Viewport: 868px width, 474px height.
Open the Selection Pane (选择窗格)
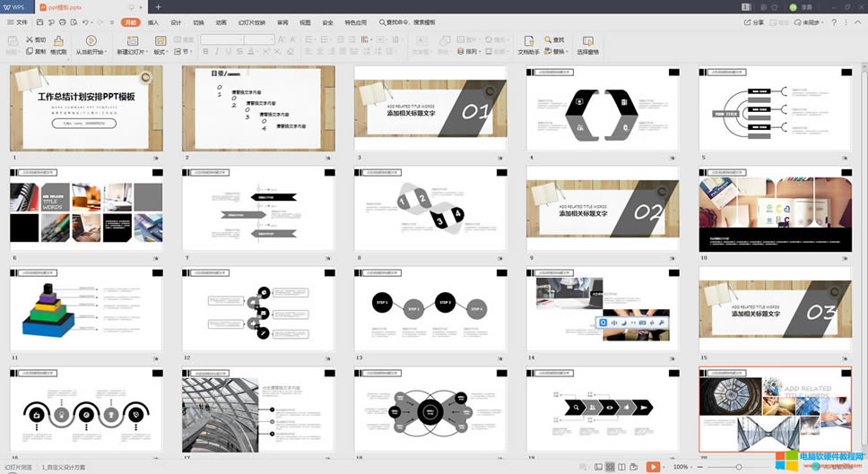pos(587,41)
